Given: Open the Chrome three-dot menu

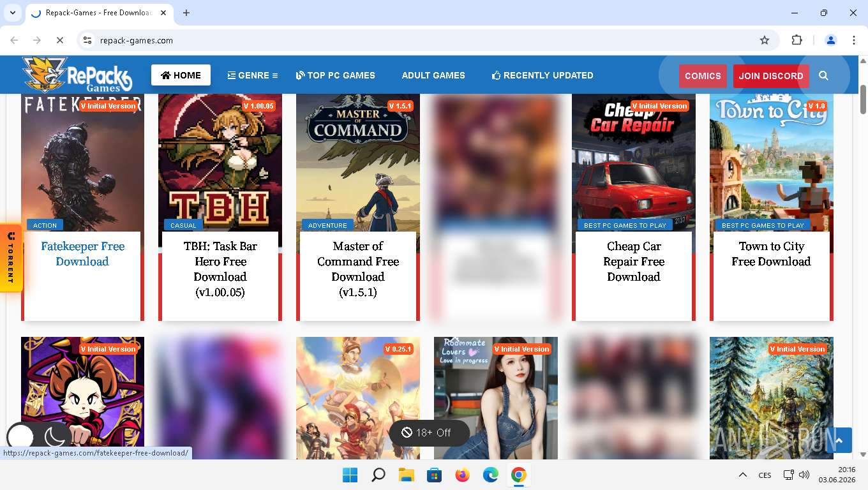Looking at the screenshot, I should pyautogui.click(x=853, y=40).
